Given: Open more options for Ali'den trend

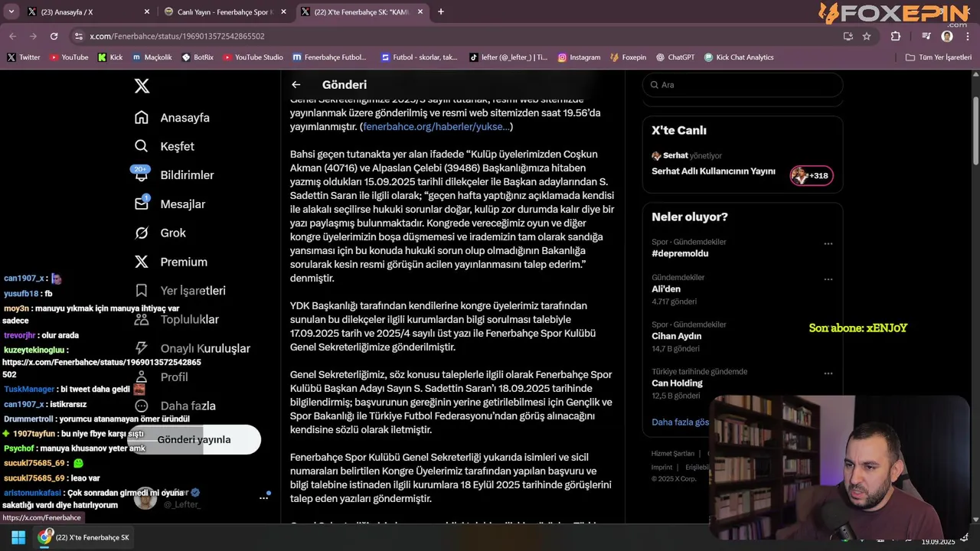Looking at the screenshot, I should [828, 279].
